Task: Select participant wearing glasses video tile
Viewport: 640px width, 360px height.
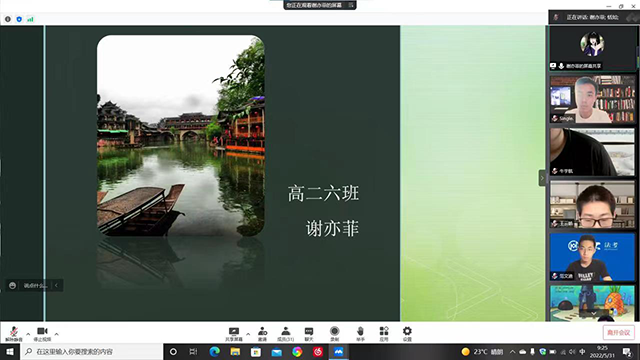Action: point(592,204)
